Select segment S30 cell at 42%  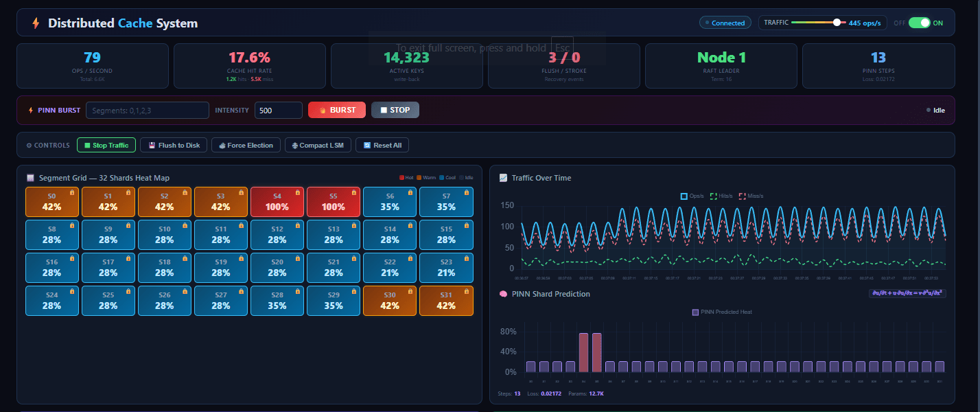point(390,301)
